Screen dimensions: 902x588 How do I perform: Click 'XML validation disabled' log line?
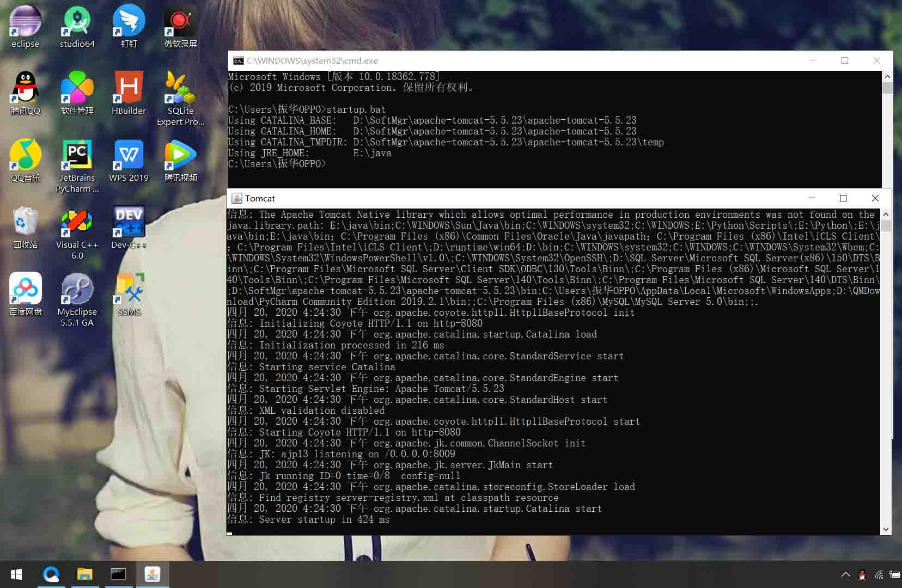[x=306, y=411]
